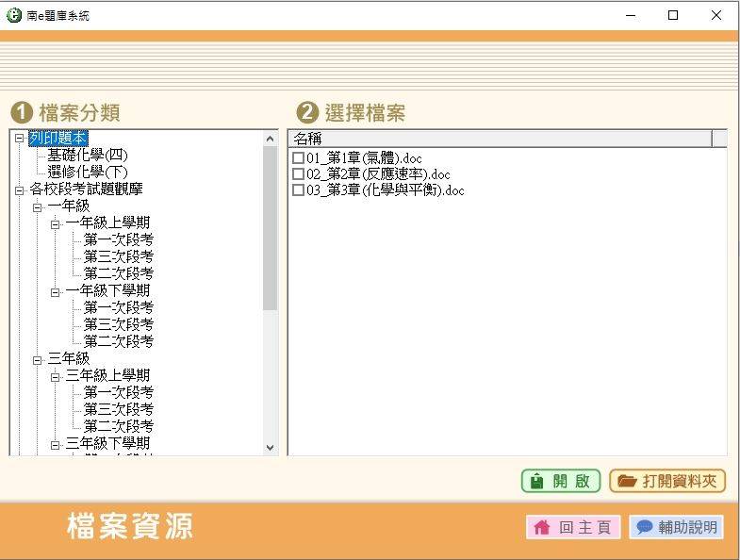Screen dimensions: 740x560
Task: Select 第一次段考 under 三年級上學期
Action: pos(119,392)
